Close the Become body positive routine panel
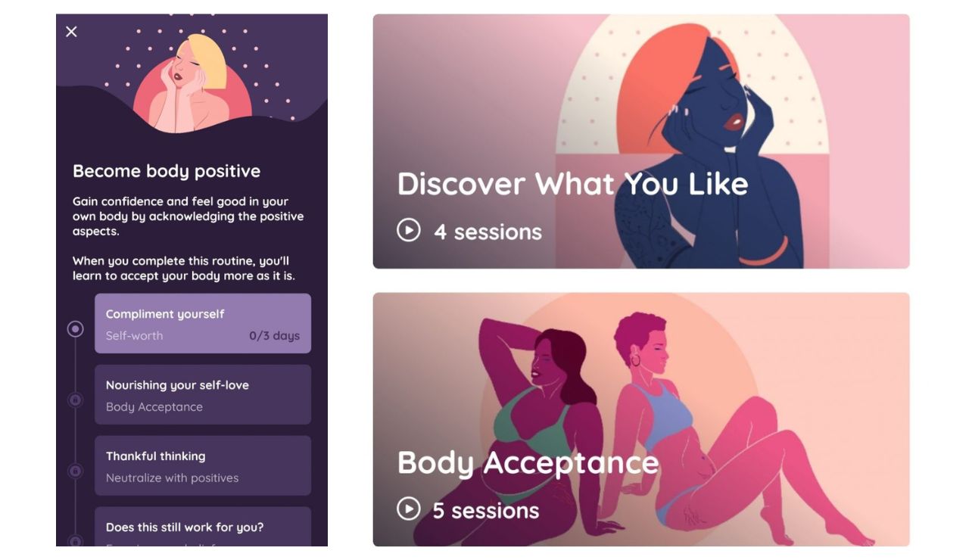 (71, 32)
